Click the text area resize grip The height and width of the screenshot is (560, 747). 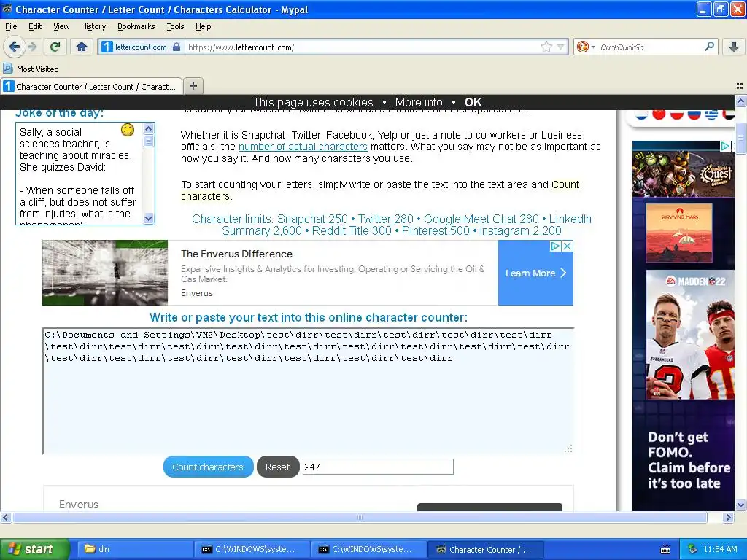click(568, 448)
